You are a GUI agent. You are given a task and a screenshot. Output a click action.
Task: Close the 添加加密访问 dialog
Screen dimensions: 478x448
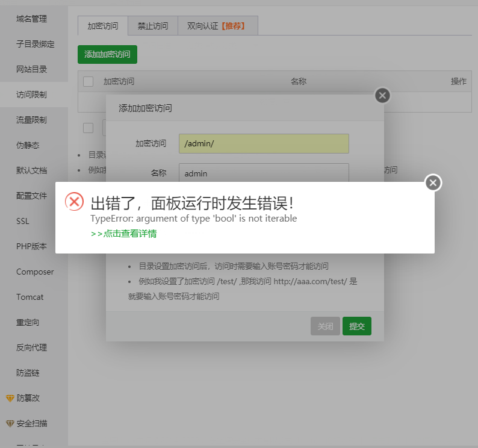382,96
